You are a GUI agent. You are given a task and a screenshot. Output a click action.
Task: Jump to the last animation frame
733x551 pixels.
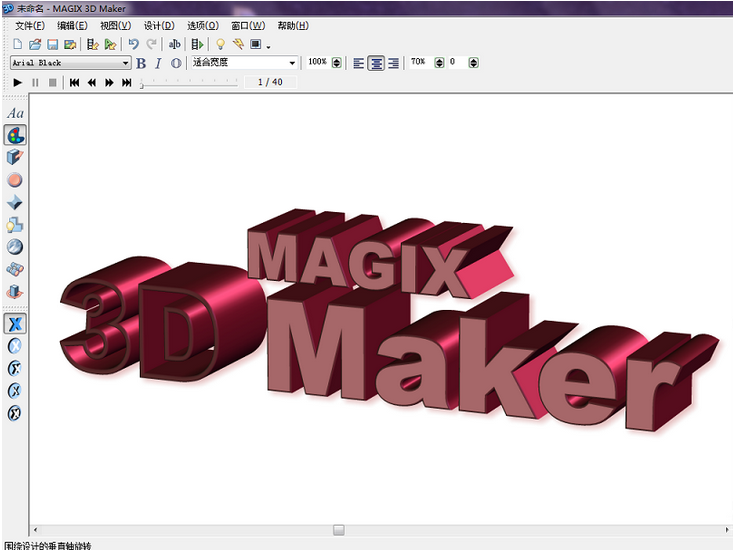click(126, 82)
